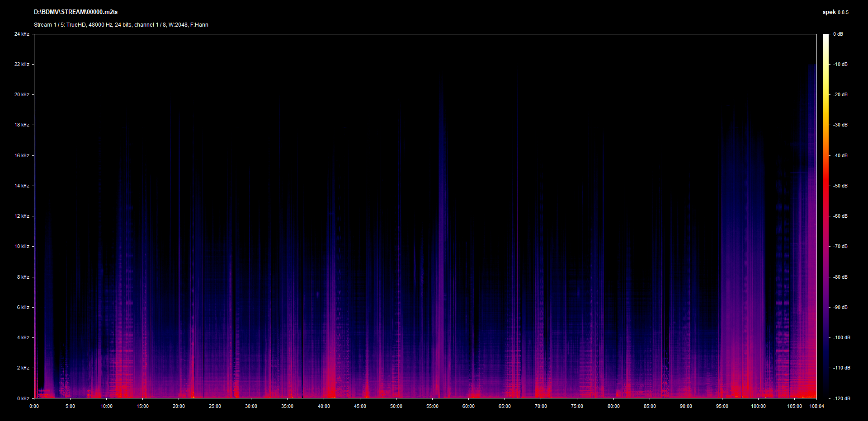Viewport: 868px width, 421px height.
Task: Click the 108:04 end time marker
Action: pos(816,406)
